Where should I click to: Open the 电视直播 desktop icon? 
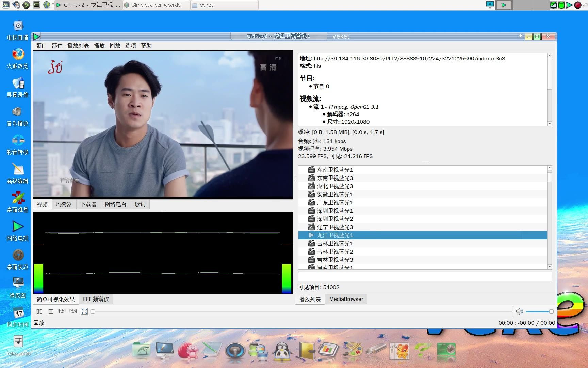pyautogui.click(x=18, y=30)
